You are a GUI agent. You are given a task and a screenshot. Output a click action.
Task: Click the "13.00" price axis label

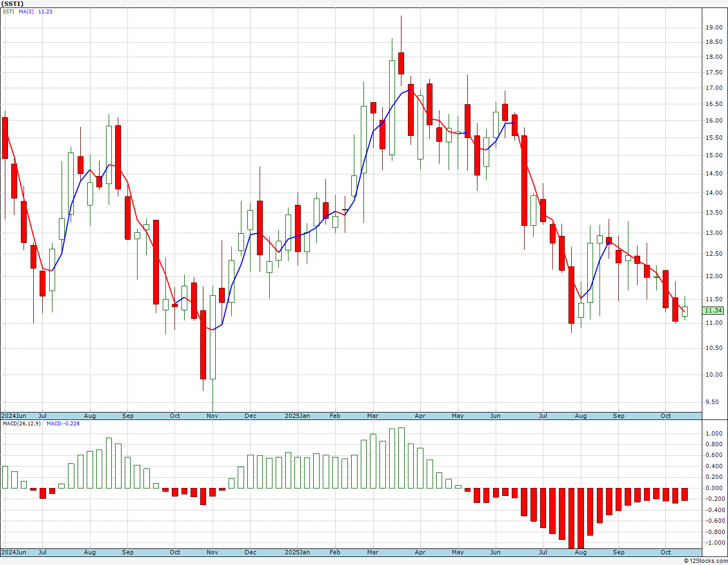(x=714, y=233)
